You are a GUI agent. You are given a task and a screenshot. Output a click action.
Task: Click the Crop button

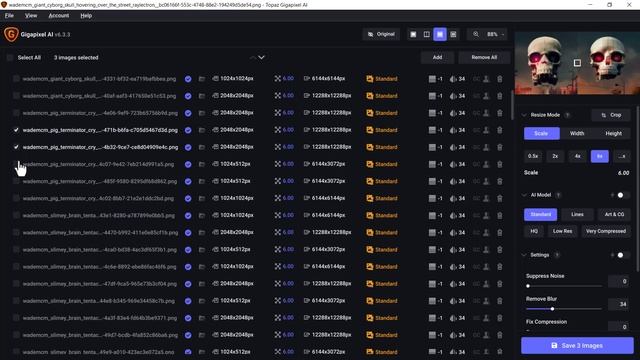point(611,115)
